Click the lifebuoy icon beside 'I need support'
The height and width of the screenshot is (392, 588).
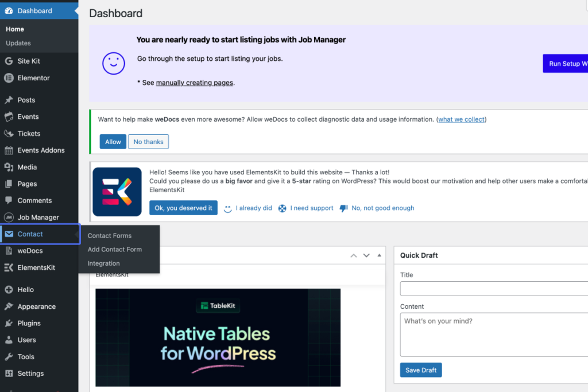point(282,208)
